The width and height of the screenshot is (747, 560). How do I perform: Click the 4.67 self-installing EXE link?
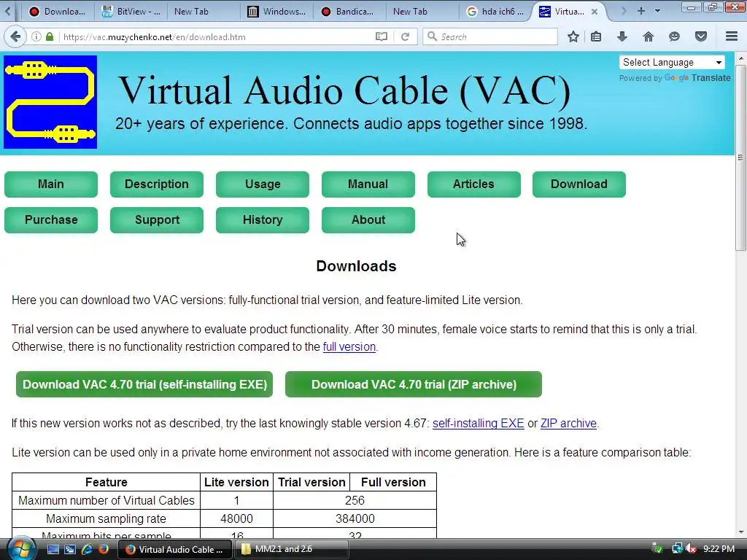pos(479,424)
